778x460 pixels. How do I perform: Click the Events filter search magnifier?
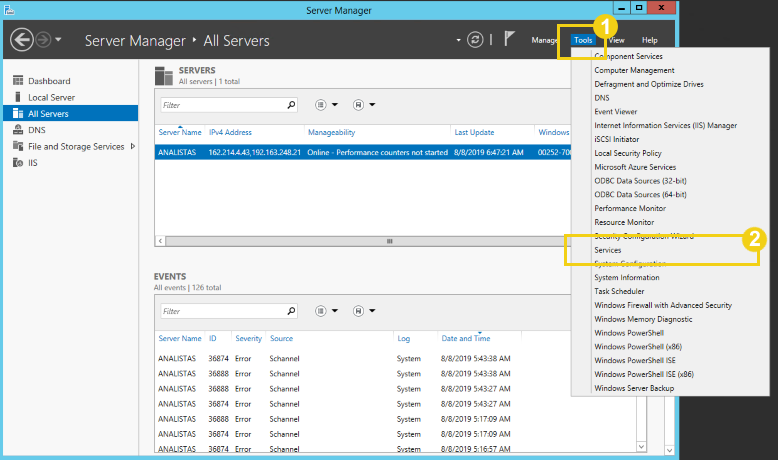[x=291, y=311]
